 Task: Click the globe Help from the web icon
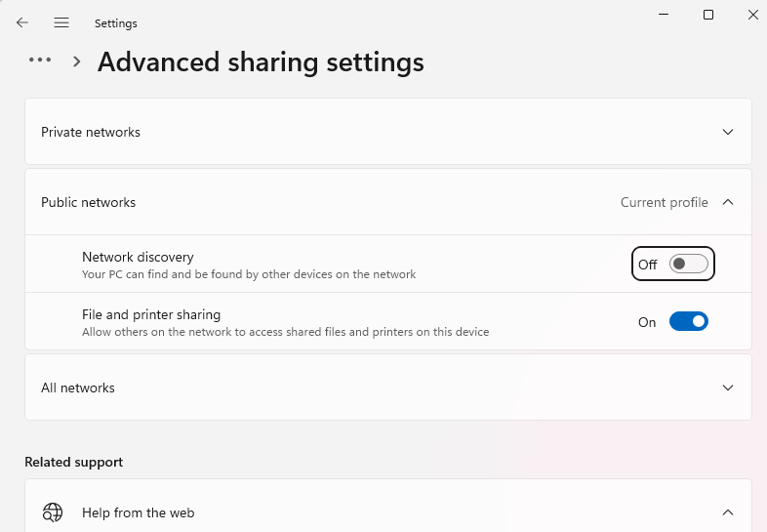pos(53,512)
